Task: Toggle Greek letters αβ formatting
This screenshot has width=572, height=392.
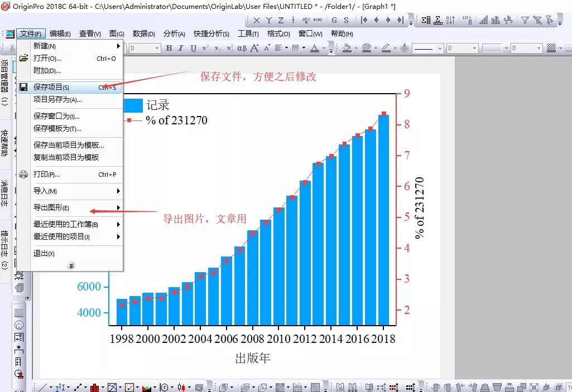Action: pyautogui.click(x=242, y=48)
